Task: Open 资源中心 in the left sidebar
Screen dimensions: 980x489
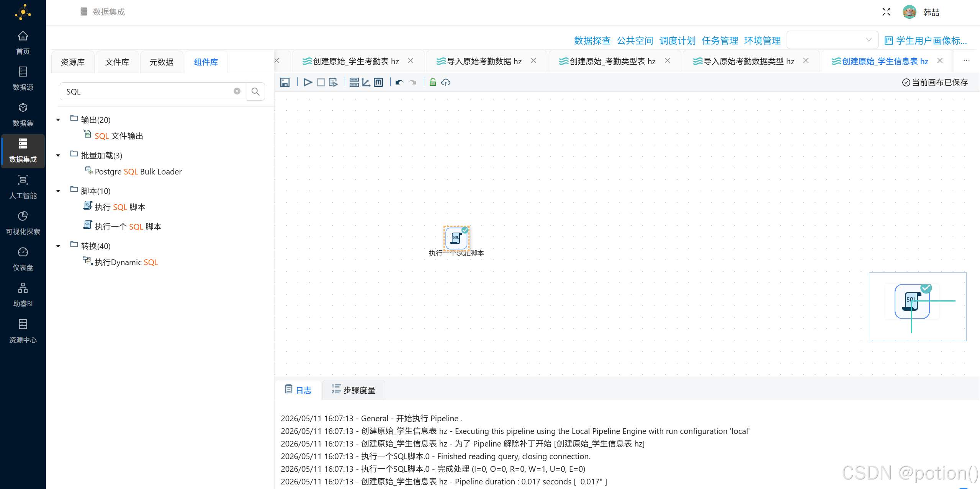Action: [23, 331]
